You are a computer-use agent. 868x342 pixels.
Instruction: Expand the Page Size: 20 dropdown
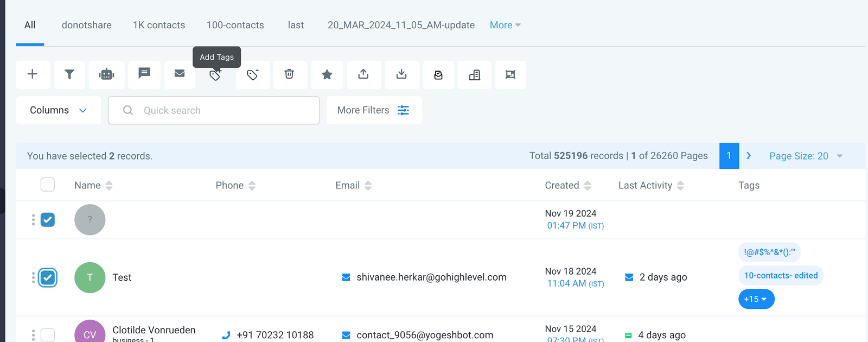806,156
